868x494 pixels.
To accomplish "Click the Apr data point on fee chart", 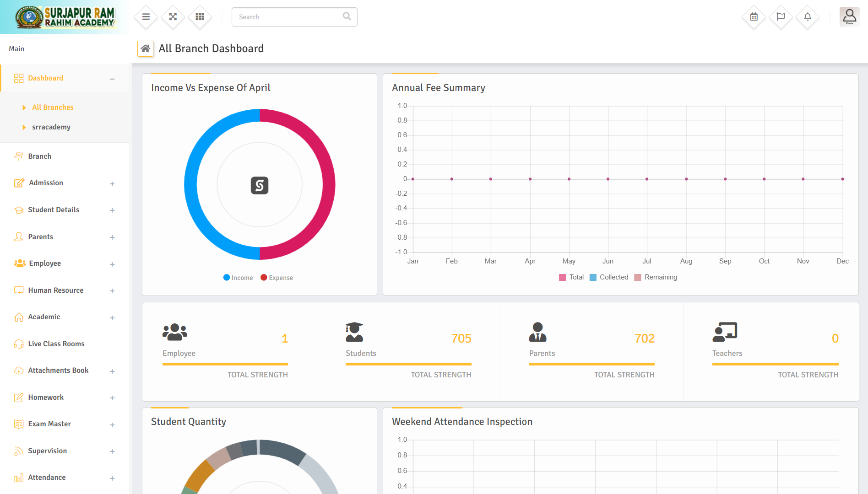I will 530,179.
